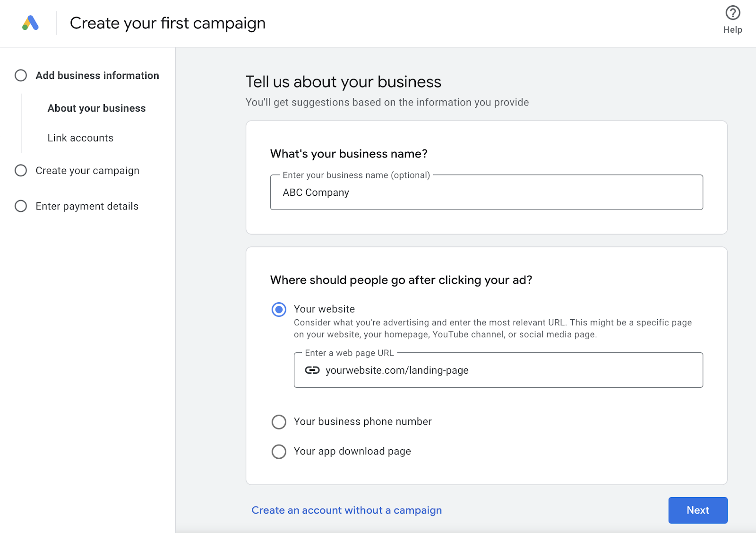
Task: Click the business name input field
Action: (x=486, y=192)
